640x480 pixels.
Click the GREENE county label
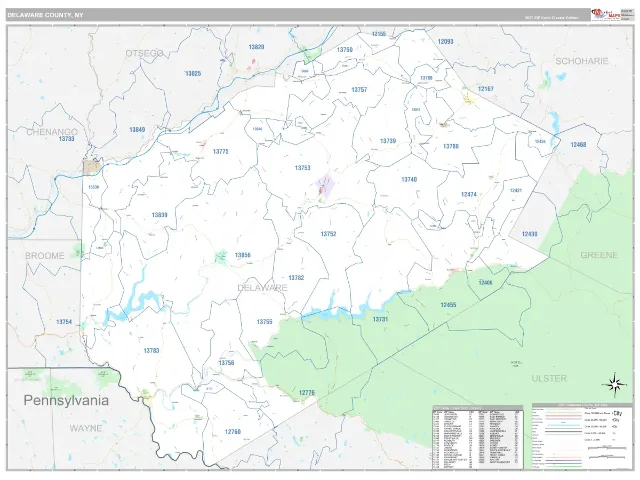coord(599,255)
